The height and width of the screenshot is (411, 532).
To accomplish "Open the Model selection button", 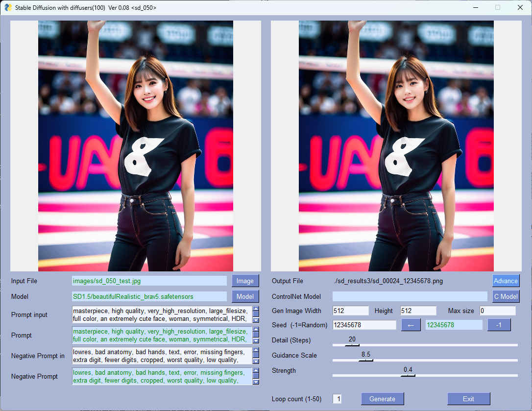I will (245, 296).
